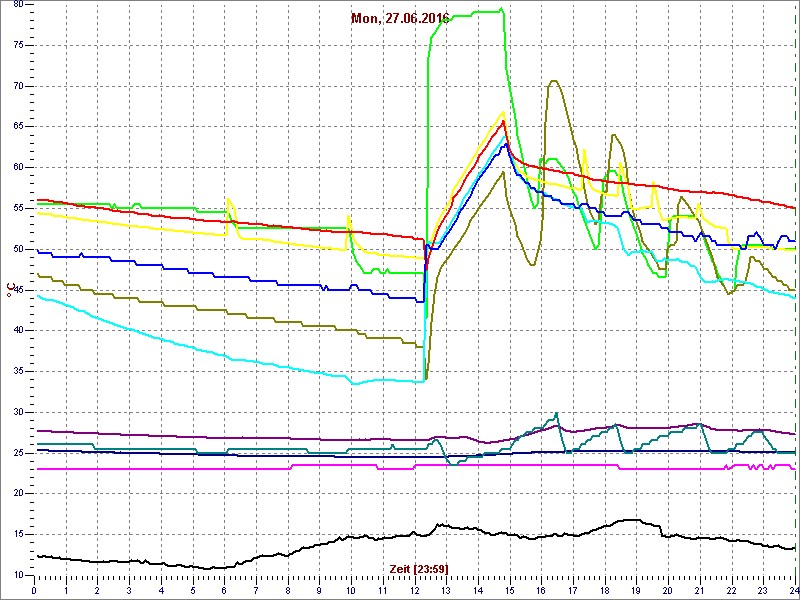Click hour 1 on the time axis
The width and height of the screenshot is (800, 600).
pyautogui.click(x=66, y=590)
